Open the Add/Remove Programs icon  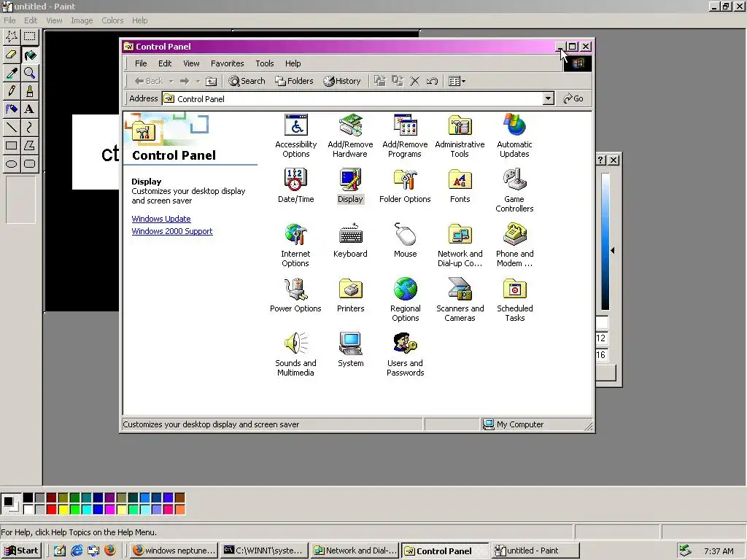[x=405, y=136]
